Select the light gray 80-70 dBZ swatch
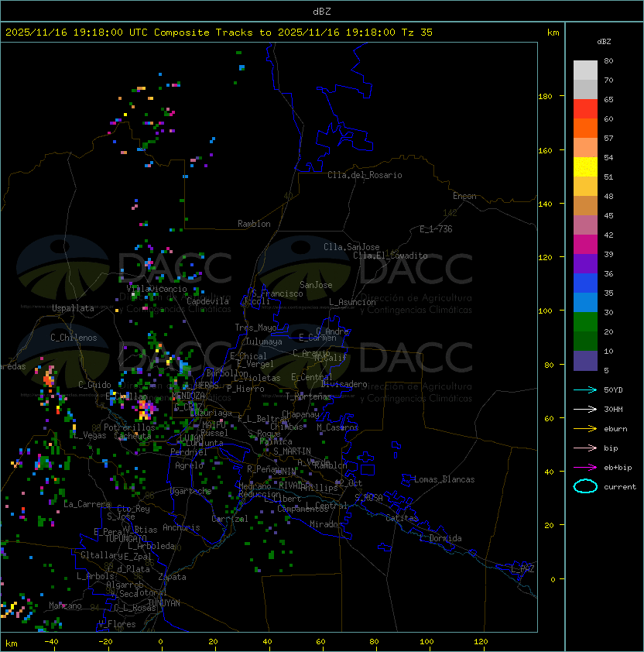 click(x=585, y=70)
